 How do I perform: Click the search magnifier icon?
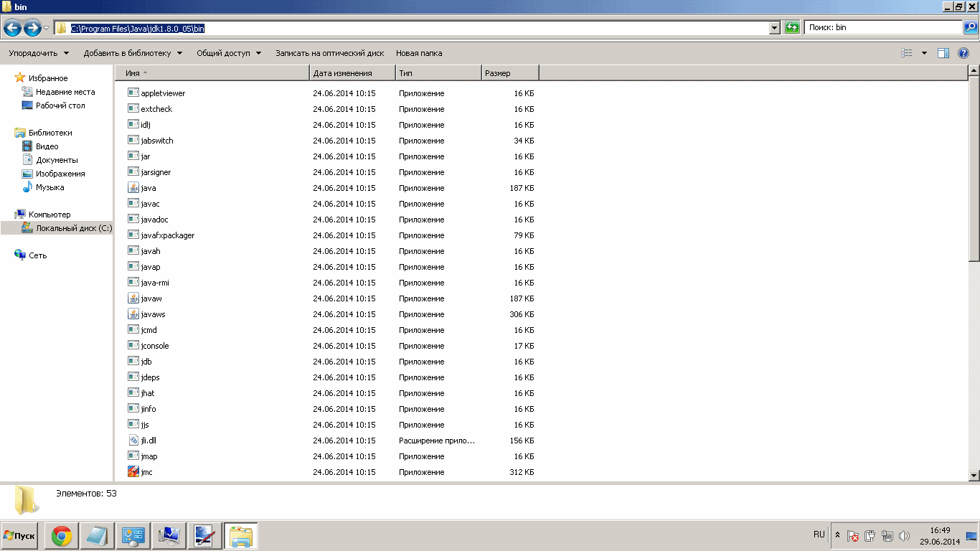click(970, 28)
